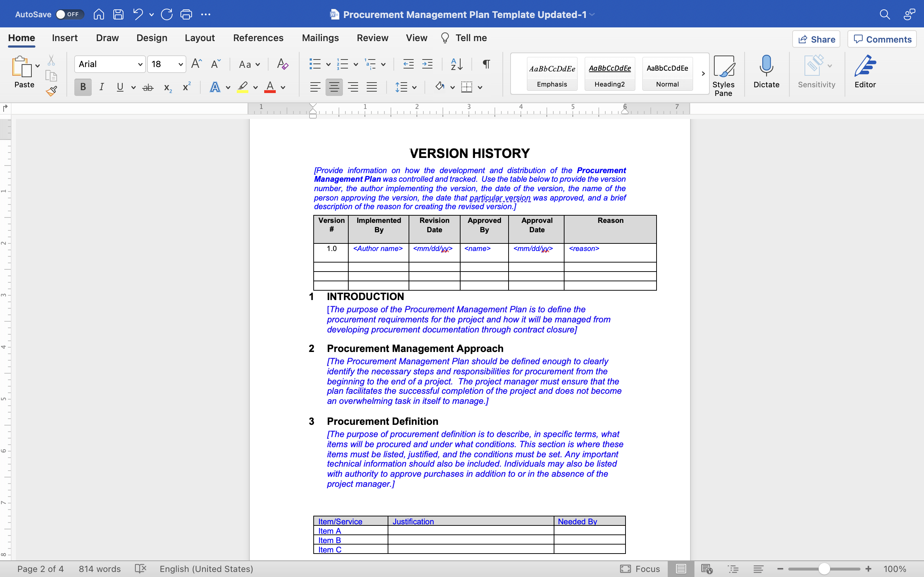Apply superscript formatting

[185, 87]
